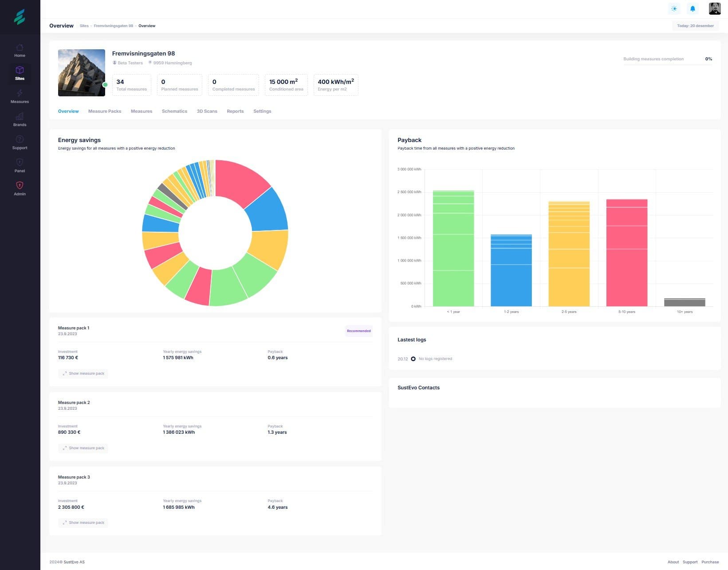Open Measures lightning bolt icon
This screenshot has width=728, height=570.
coord(20,94)
